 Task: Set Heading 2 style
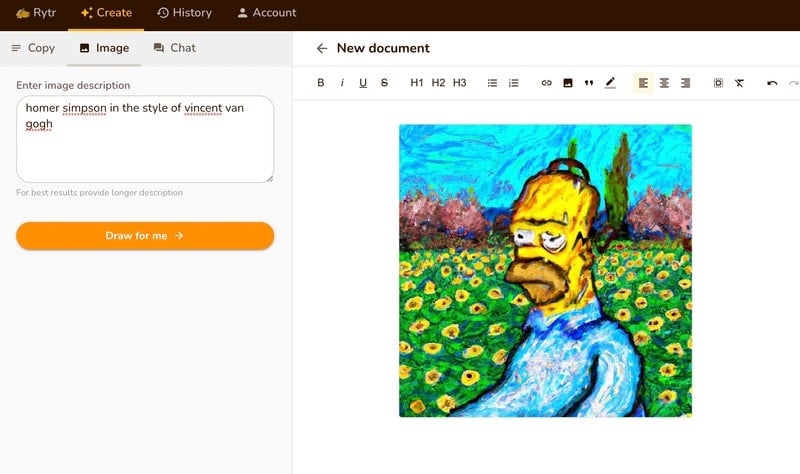coord(438,83)
